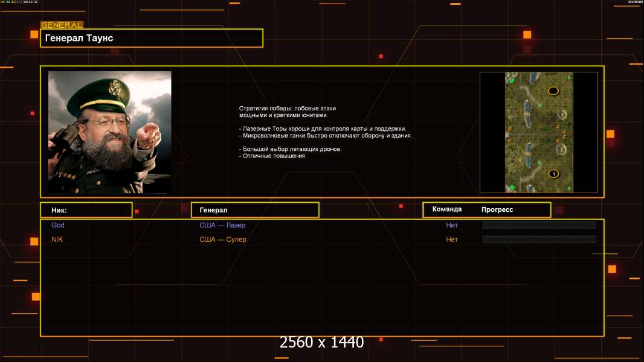Screen dimensions: 644x362
Task: Click the map preview thumbnail
Action: tap(538, 132)
